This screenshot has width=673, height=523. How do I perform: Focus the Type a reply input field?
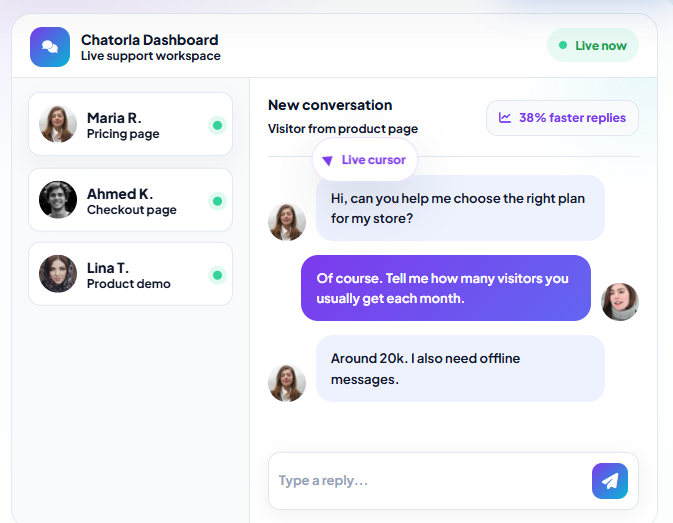430,481
